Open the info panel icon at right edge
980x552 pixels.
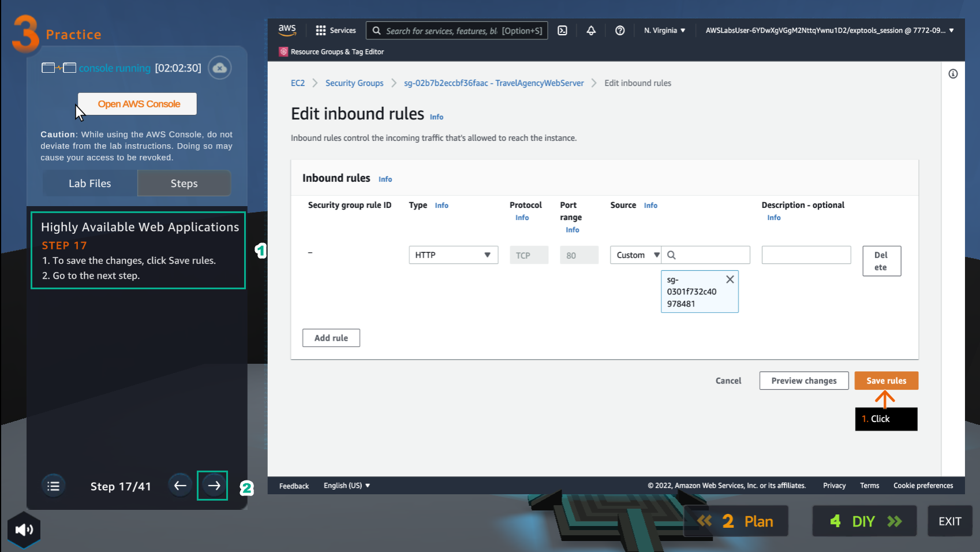953,73
